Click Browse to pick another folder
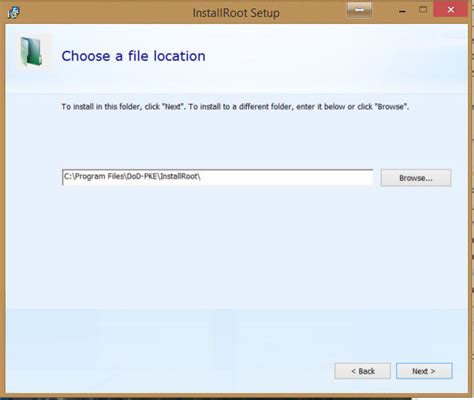Image resolution: width=474 pixels, height=400 pixels. [416, 178]
